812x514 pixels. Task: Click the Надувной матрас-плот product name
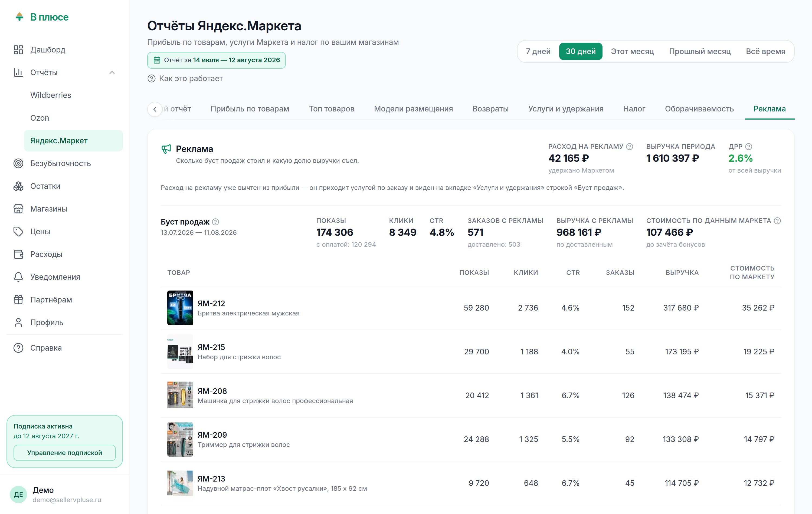(x=282, y=489)
